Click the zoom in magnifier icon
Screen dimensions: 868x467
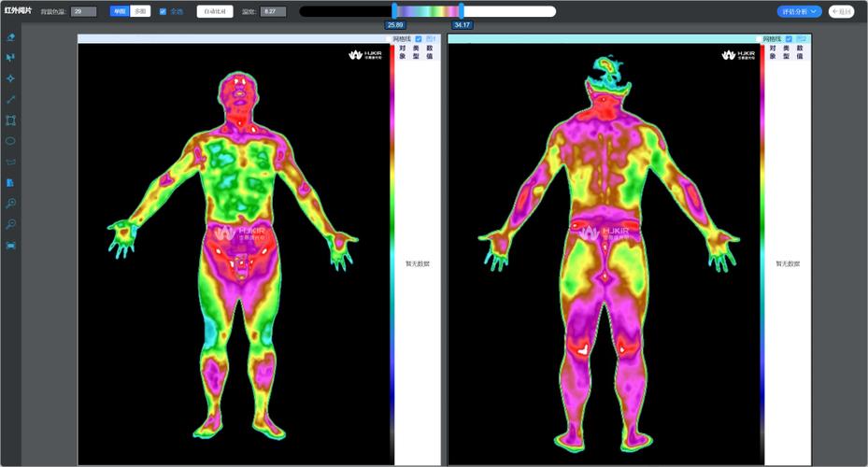point(10,203)
